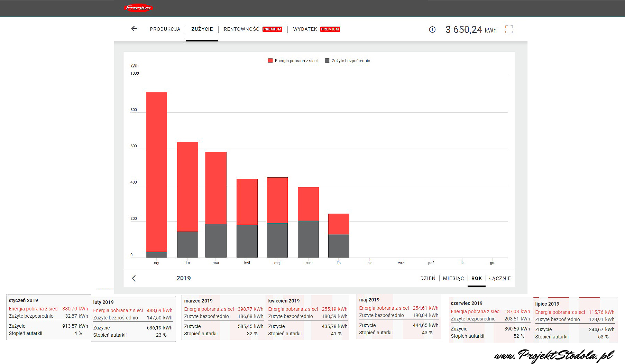Toggle the 'Zużyte bezpośrednio' legend series
This screenshot has height=364, width=625.
pyautogui.click(x=348, y=61)
